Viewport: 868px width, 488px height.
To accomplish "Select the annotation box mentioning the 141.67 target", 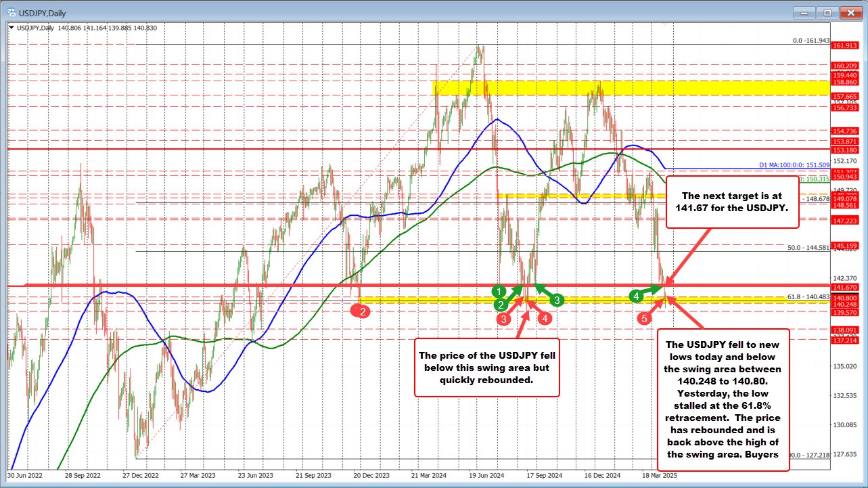I will [x=732, y=202].
